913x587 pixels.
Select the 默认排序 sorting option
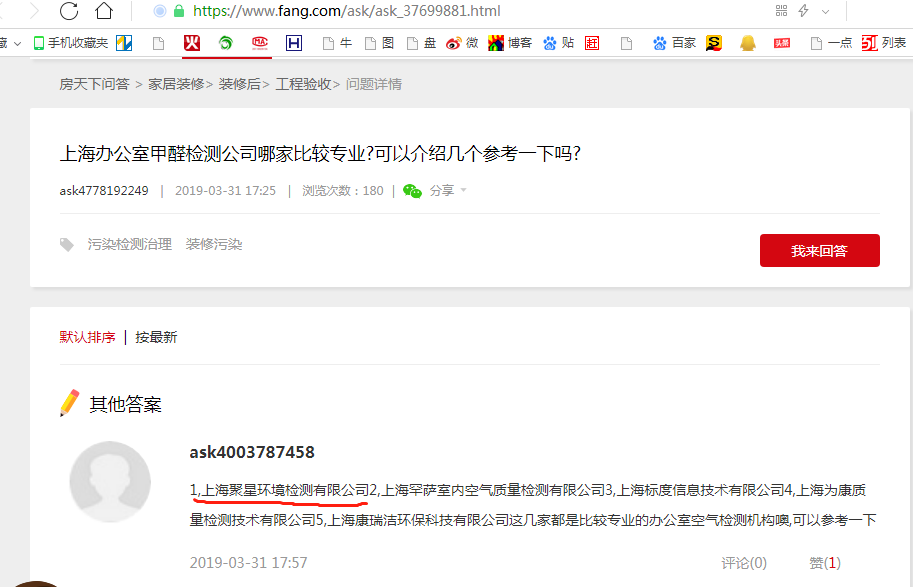(x=88, y=337)
